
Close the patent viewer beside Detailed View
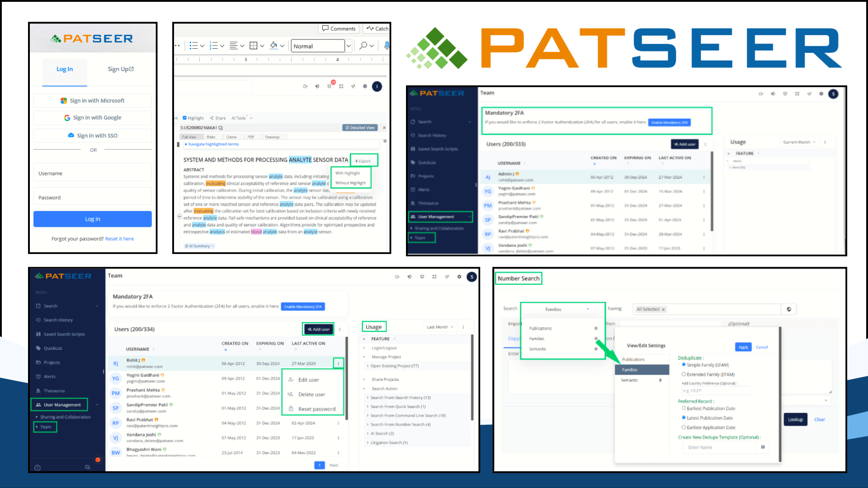(x=384, y=128)
